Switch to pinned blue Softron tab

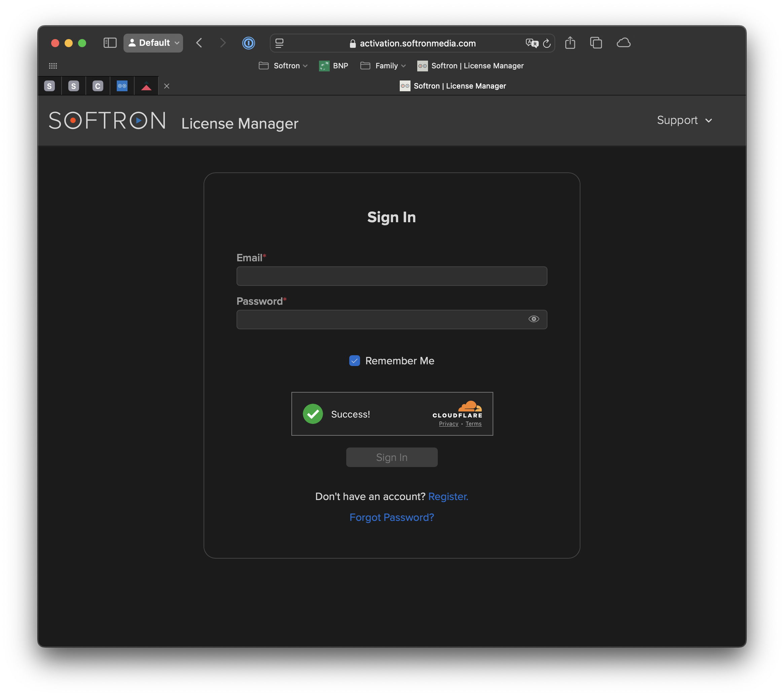click(122, 86)
